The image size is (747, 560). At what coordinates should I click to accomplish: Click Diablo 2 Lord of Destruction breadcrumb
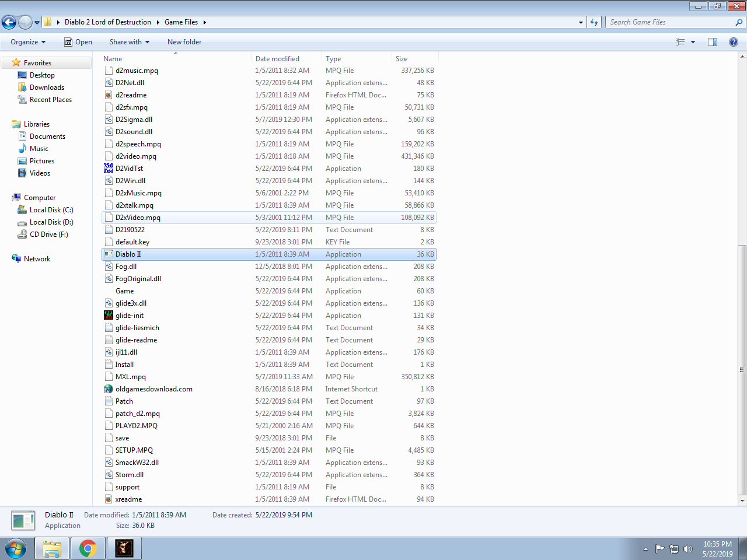108,22
